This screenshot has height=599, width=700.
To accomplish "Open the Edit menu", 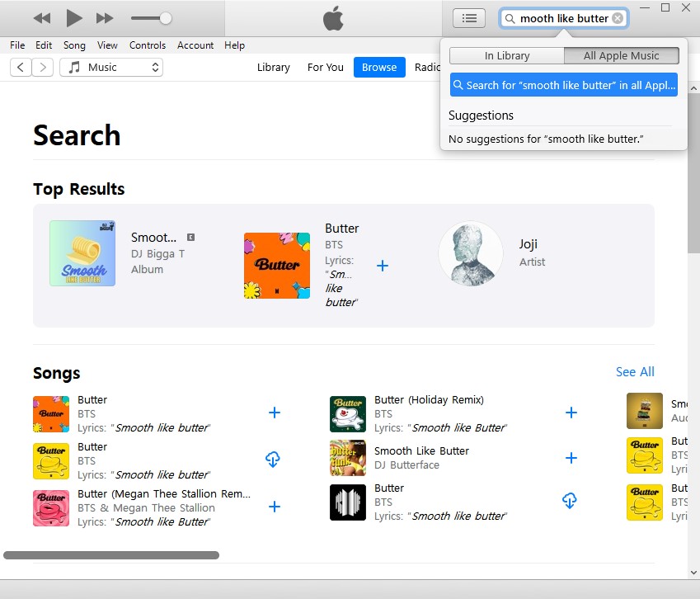I will coord(44,45).
